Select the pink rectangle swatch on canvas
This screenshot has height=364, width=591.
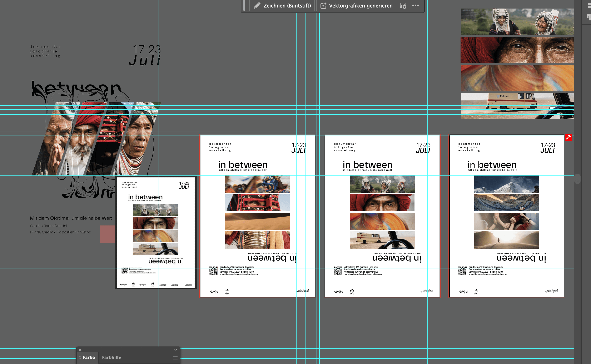tap(107, 234)
